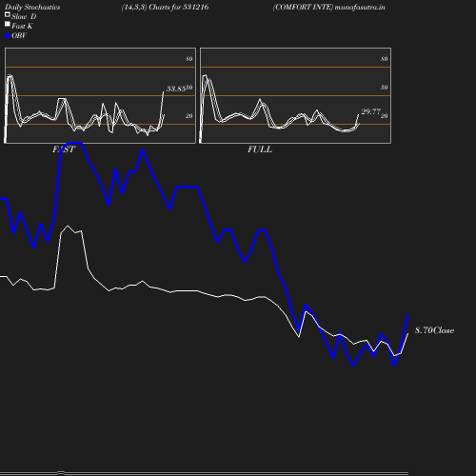Click the 80 level label in FAST chart
The height and width of the screenshot is (476, 476).
pyautogui.click(x=188, y=59)
